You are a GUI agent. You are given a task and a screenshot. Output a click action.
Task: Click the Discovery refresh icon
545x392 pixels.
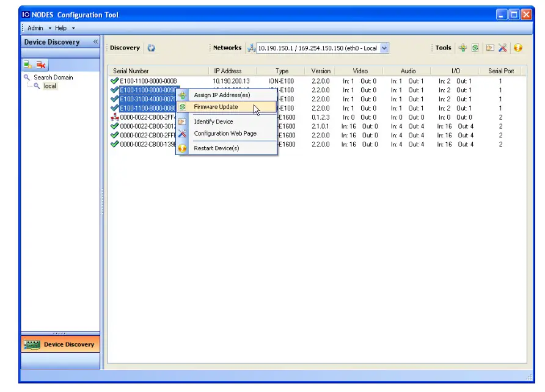click(151, 48)
